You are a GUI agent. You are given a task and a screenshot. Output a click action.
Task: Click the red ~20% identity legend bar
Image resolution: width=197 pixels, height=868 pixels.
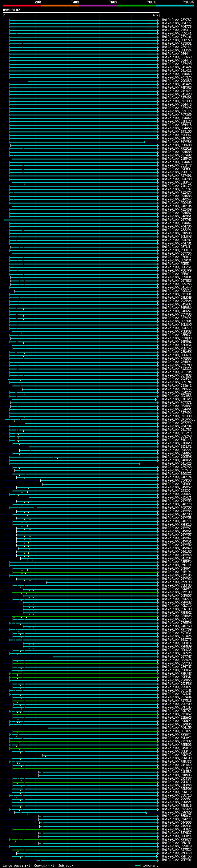(22, 6)
